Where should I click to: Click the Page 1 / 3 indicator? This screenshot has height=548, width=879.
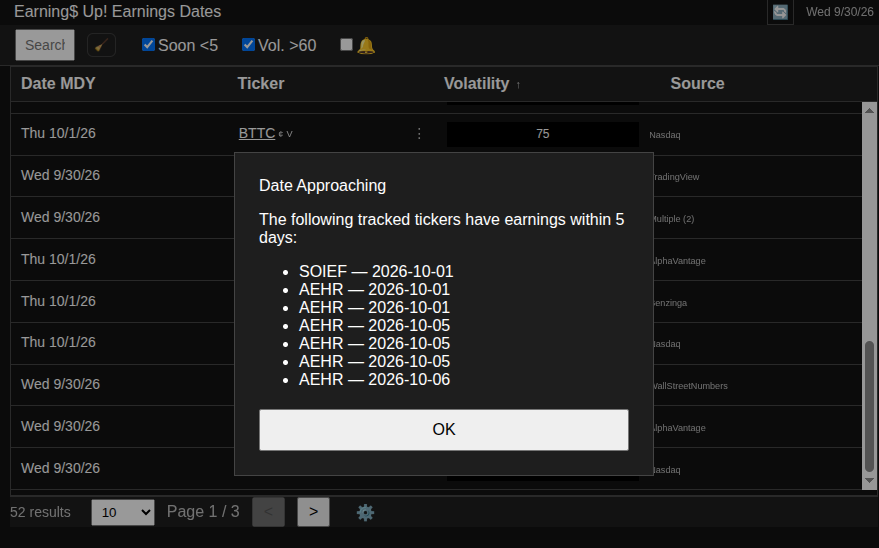click(203, 512)
